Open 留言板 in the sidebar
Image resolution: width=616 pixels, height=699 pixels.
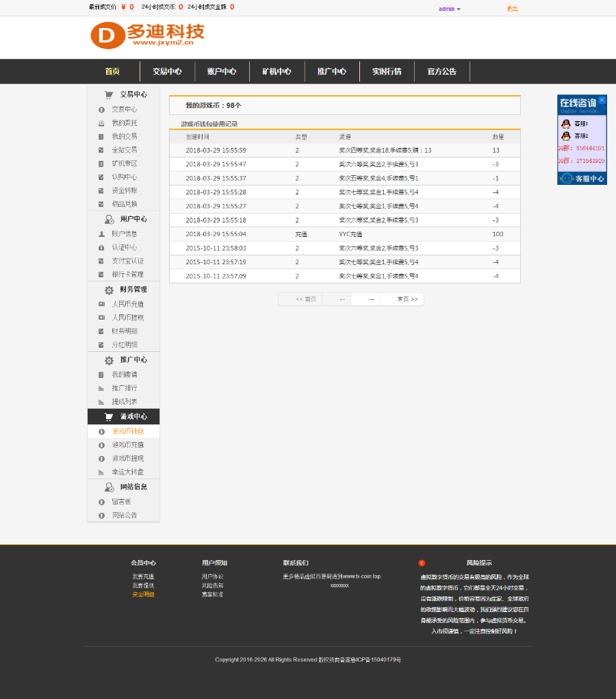pyautogui.click(x=121, y=502)
